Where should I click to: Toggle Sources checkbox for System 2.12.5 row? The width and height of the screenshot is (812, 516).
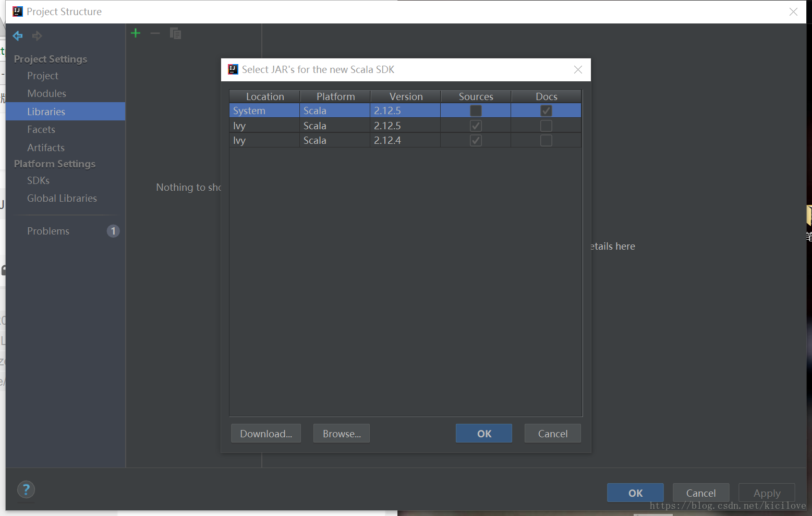point(476,110)
